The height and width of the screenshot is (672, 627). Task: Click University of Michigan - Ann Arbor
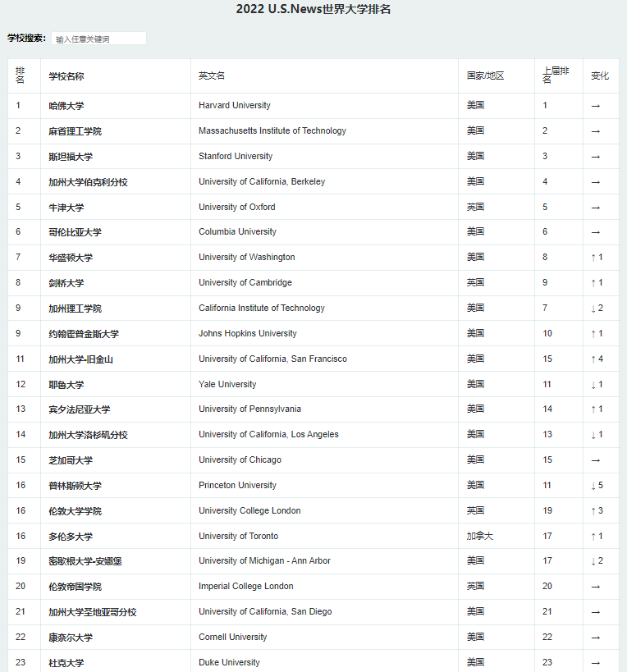pyautogui.click(x=264, y=560)
